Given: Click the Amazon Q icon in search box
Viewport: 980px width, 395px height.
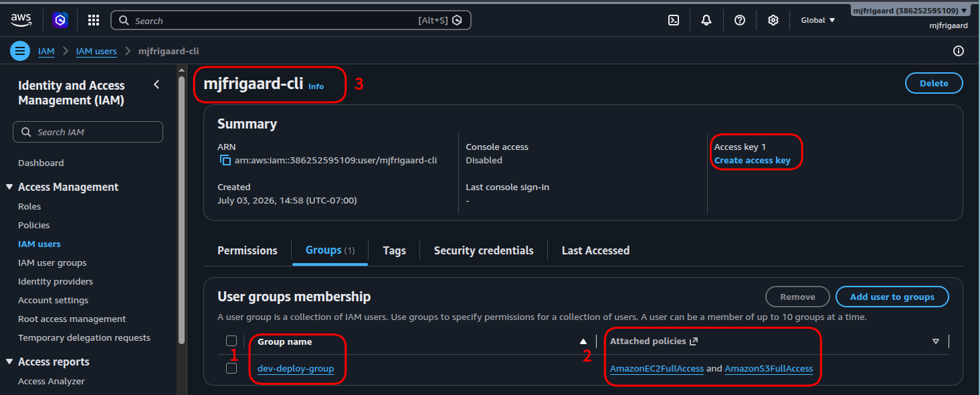Looking at the screenshot, I should pos(458,20).
